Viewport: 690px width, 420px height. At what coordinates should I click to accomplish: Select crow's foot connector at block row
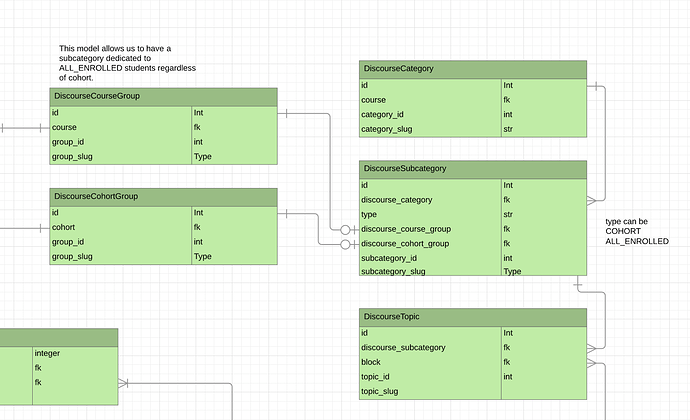[591, 363]
